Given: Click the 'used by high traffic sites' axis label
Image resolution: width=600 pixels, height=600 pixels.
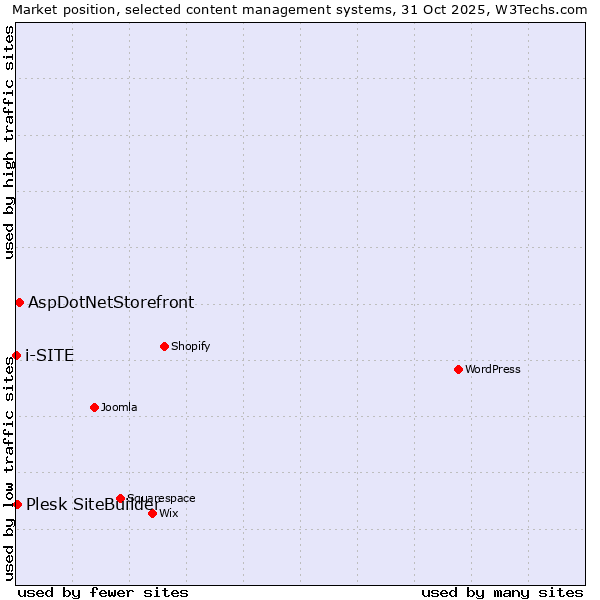Looking at the screenshot, I should (x=9, y=142).
